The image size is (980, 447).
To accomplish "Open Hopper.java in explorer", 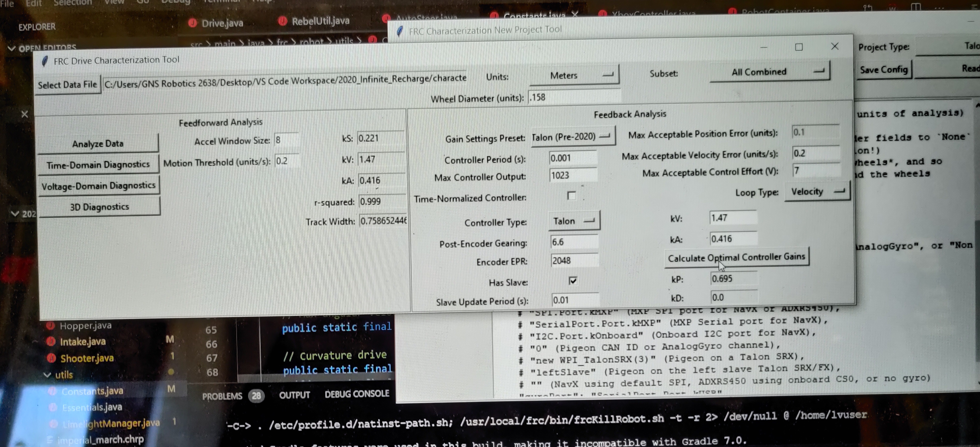I will 86,326.
